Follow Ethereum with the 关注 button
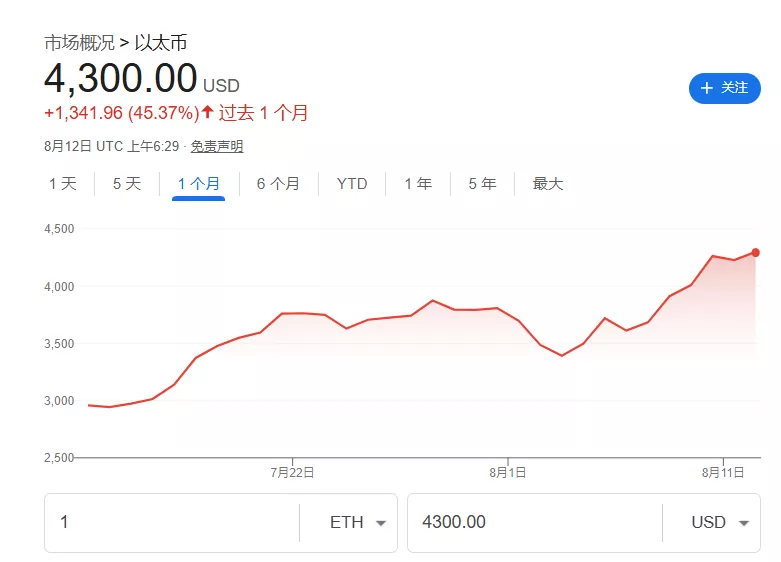 tap(725, 88)
